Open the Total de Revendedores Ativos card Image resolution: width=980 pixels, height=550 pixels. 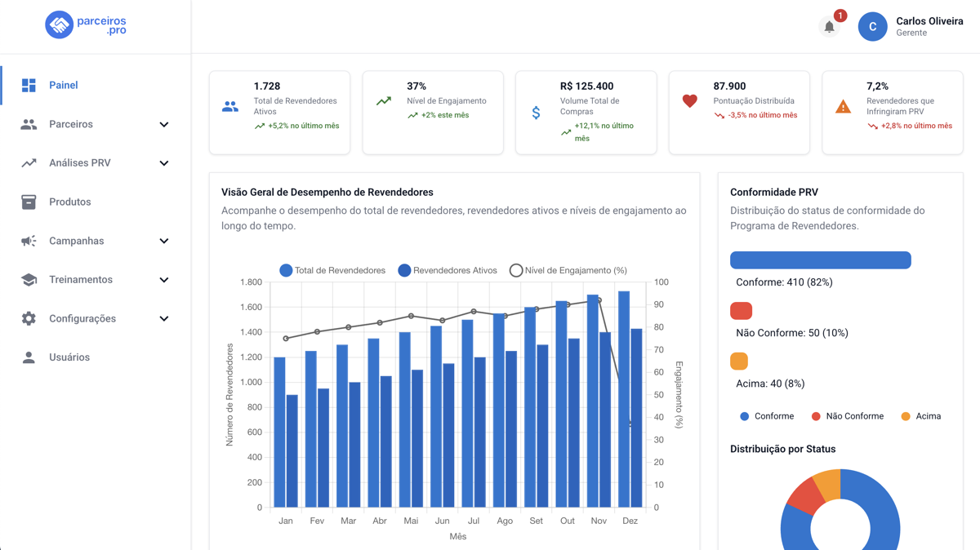click(279, 112)
